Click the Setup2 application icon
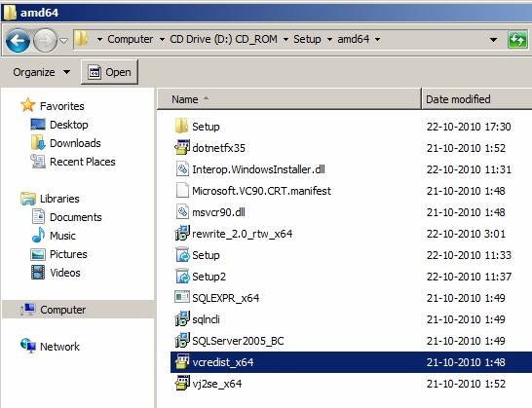This screenshot has height=408, width=532. pos(182,276)
